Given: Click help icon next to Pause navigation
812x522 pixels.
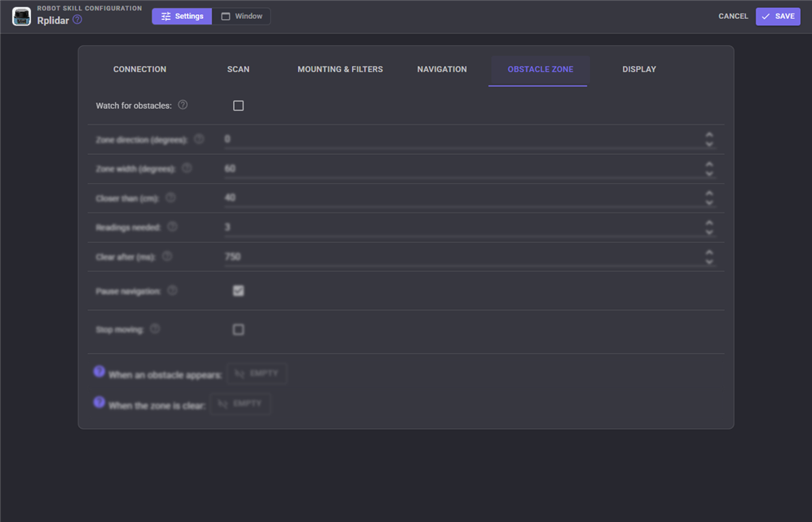Looking at the screenshot, I should click(172, 290).
